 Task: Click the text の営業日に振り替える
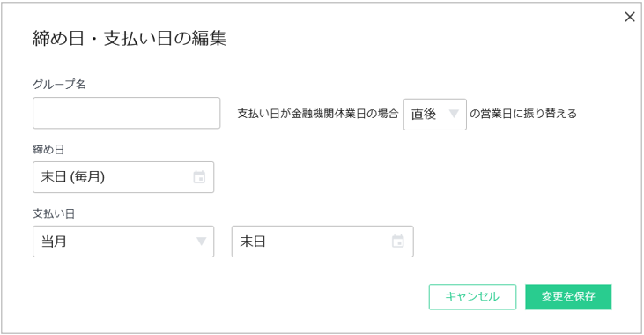click(x=523, y=114)
